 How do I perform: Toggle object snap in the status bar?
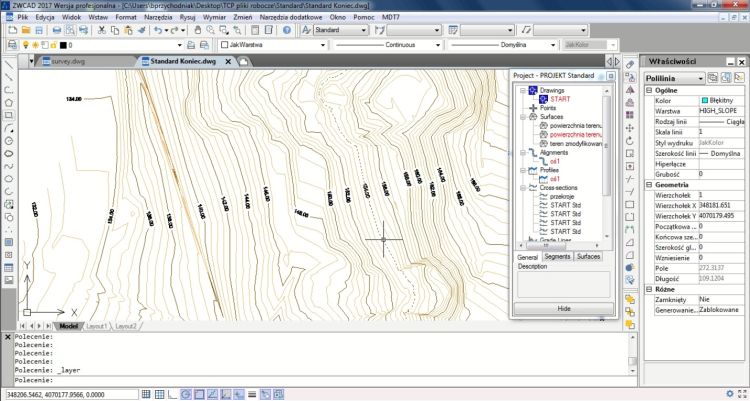tap(199, 394)
